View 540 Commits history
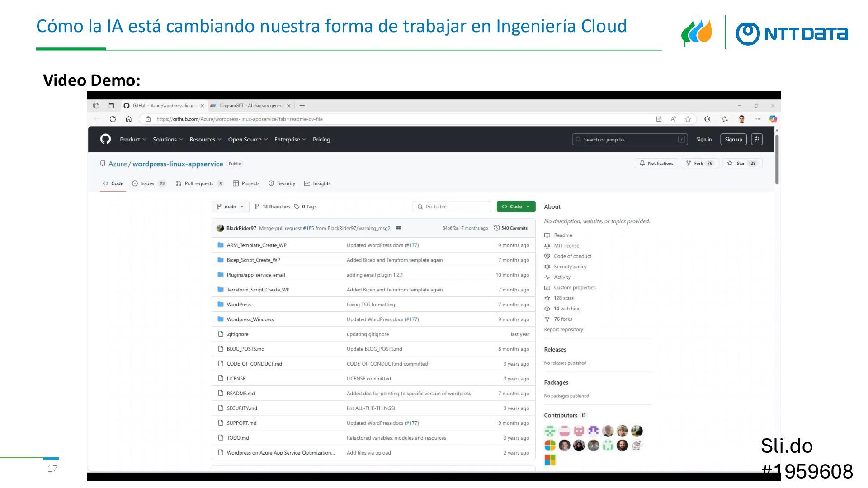Screen dimensions: 868x488 coord(511,228)
